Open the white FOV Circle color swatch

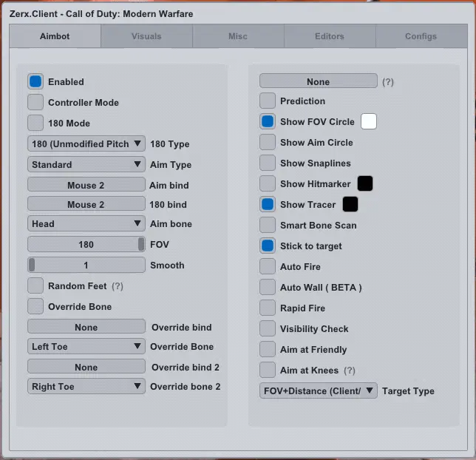[369, 121]
